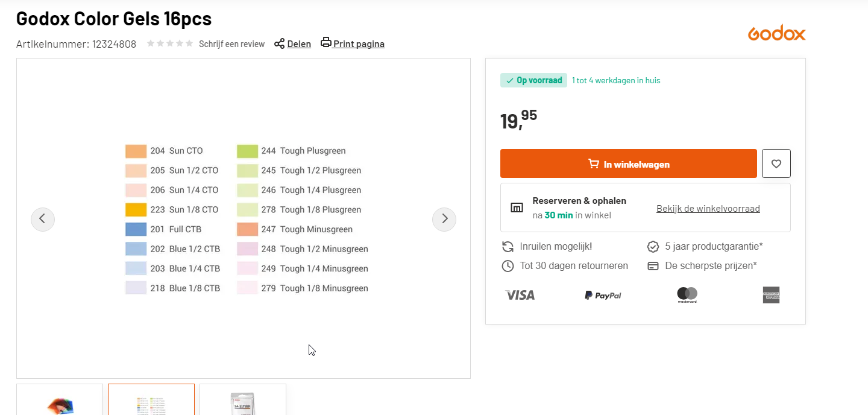Click the store icon beside Reserveren & ophalen

[517, 207]
